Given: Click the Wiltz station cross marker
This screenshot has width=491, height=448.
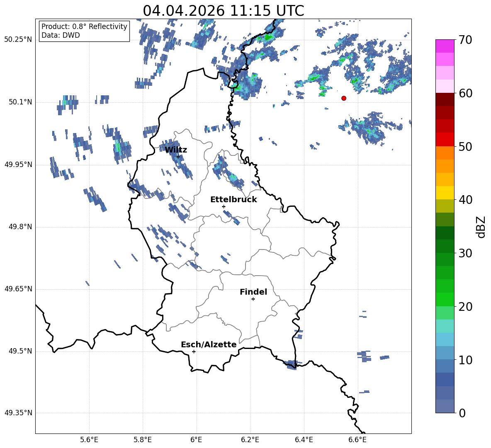Looking at the screenshot, I should 178,156.
